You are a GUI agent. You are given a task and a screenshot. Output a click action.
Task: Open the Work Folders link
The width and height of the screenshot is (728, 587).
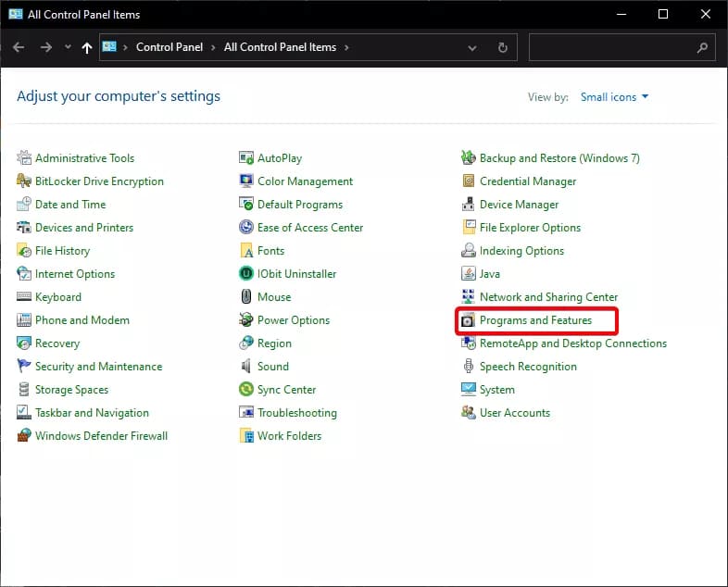pos(289,436)
